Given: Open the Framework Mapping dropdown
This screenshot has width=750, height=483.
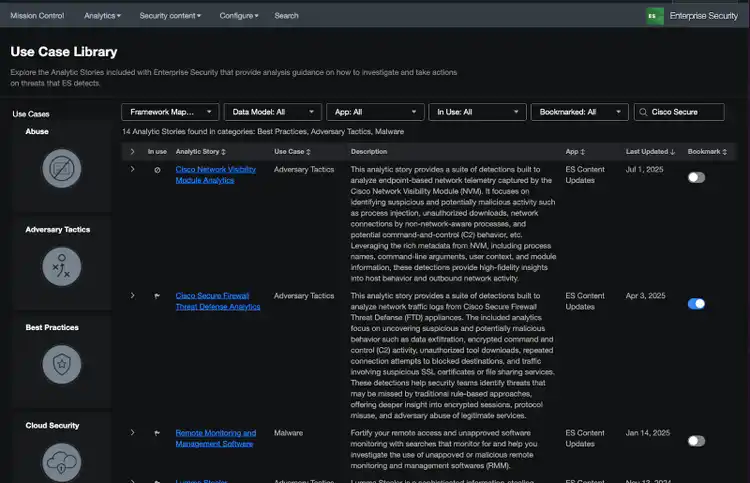Looking at the screenshot, I should tap(170, 113).
